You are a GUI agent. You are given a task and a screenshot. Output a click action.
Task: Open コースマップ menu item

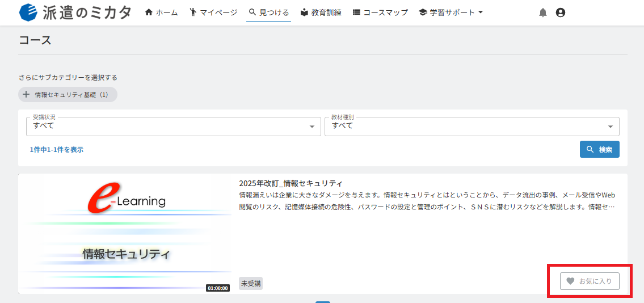click(x=380, y=12)
